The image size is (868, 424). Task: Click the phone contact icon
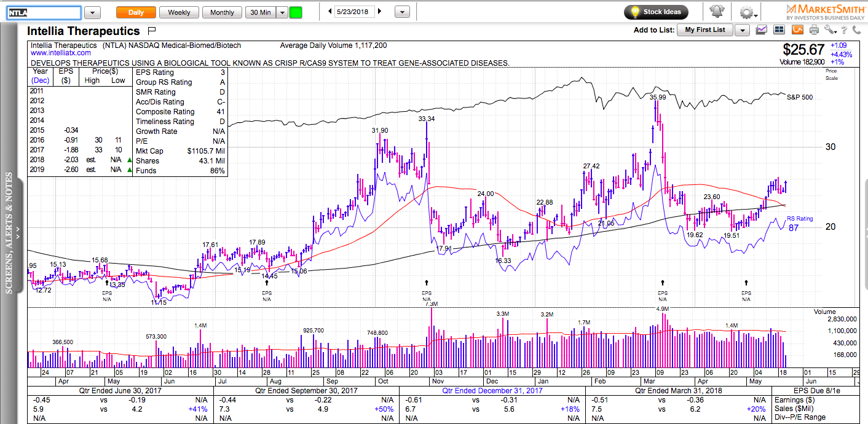(x=857, y=29)
